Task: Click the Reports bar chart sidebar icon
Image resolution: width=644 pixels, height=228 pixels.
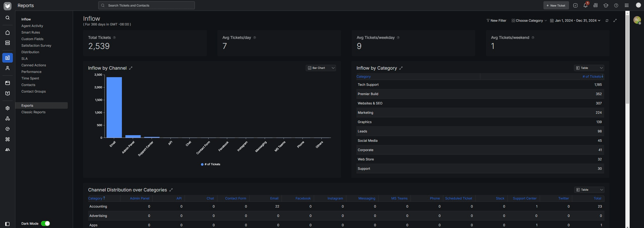Action: [x=8, y=58]
